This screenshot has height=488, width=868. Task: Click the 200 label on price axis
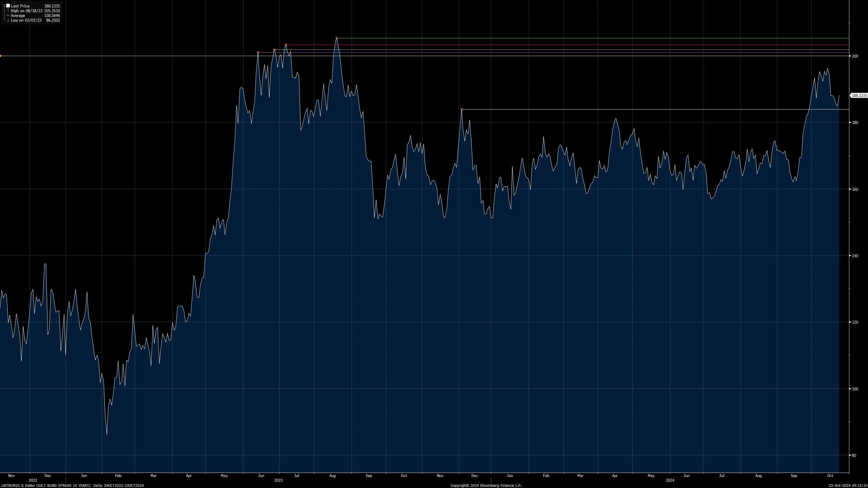[x=855, y=56]
